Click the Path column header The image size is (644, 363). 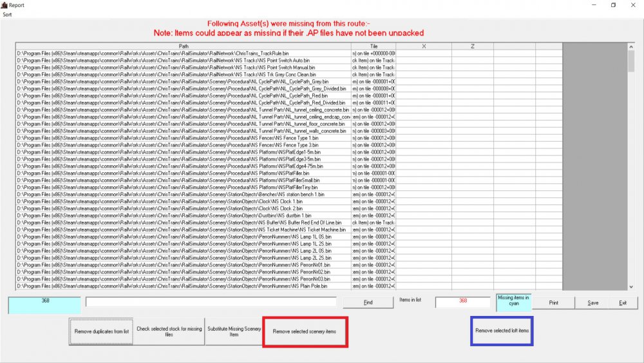[184, 46]
